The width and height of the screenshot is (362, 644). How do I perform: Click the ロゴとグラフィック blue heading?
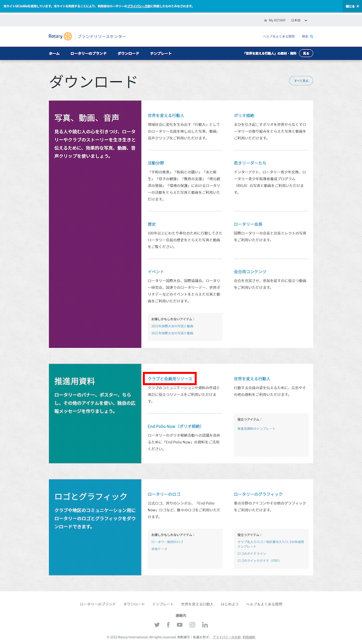91,497
